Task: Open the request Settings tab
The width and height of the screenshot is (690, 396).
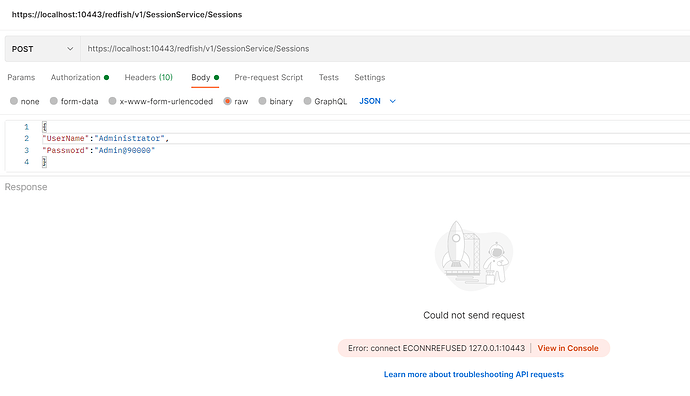Action: click(370, 77)
